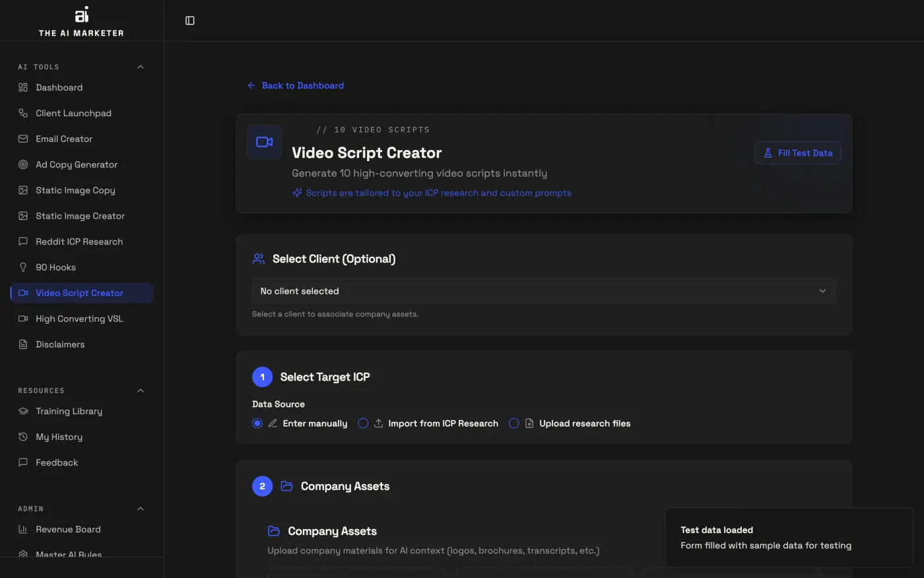This screenshot has width=924, height=578.
Task: Click the folder icon beside step 2 heading
Action: tap(286, 486)
